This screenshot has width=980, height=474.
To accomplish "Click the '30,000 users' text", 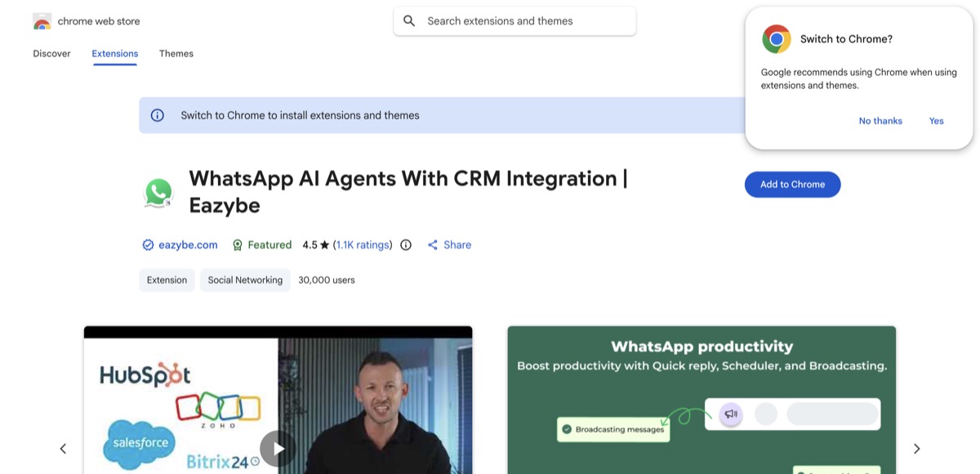I will pos(327,280).
